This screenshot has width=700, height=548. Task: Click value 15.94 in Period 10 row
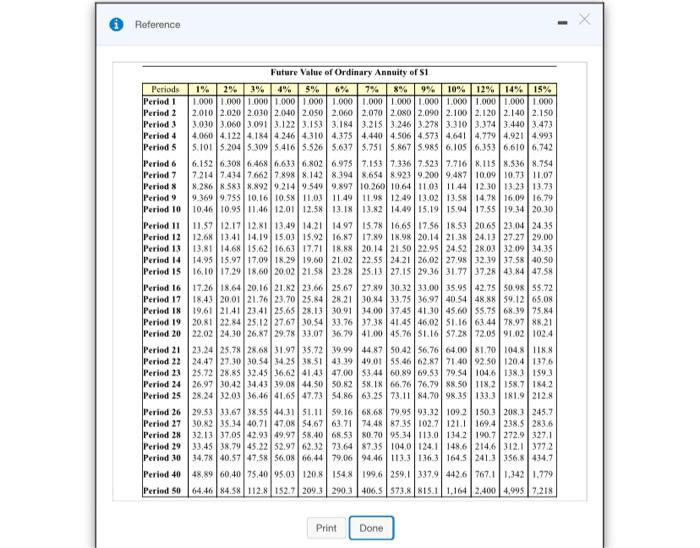(x=456, y=209)
